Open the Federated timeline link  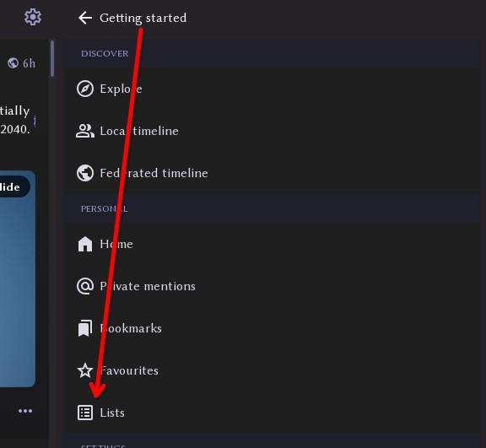(x=273, y=173)
